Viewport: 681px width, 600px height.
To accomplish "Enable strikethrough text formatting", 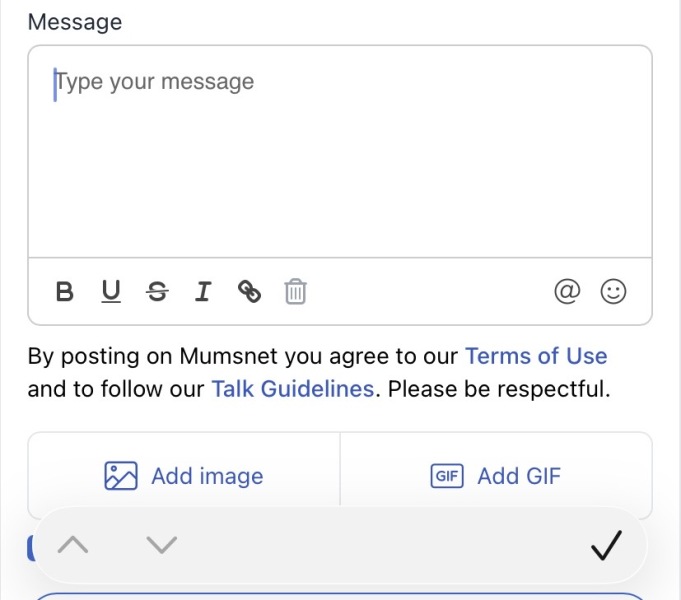I will 157,292.
